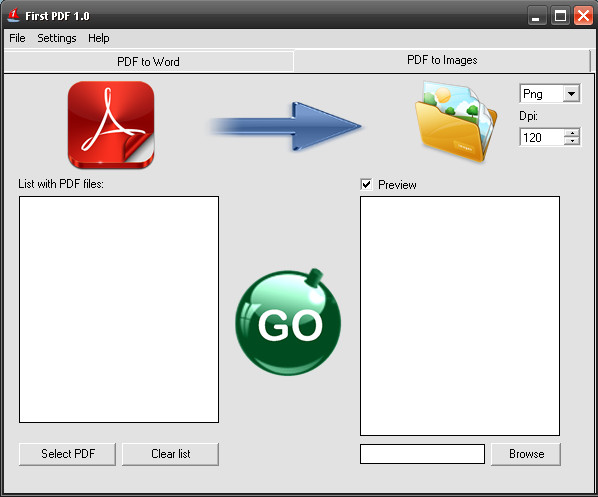This screenshot has height=497, width=598.
Task: Open the Settings menu
Action: (x=56, y=38)
